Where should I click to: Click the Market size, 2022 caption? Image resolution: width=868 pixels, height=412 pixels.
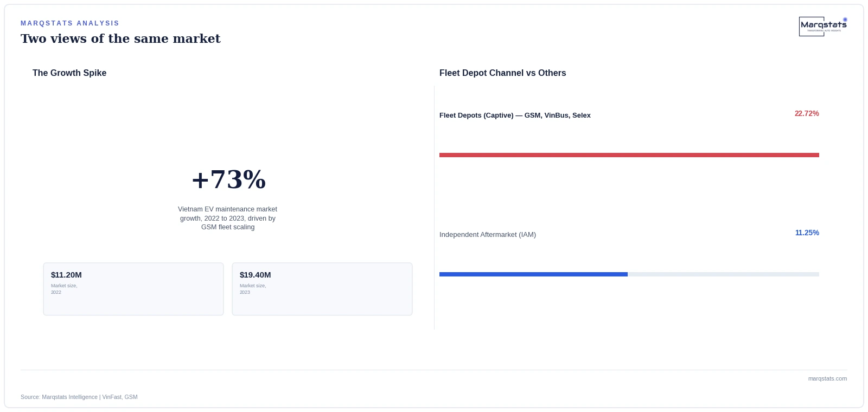click(x=64, y=289)
